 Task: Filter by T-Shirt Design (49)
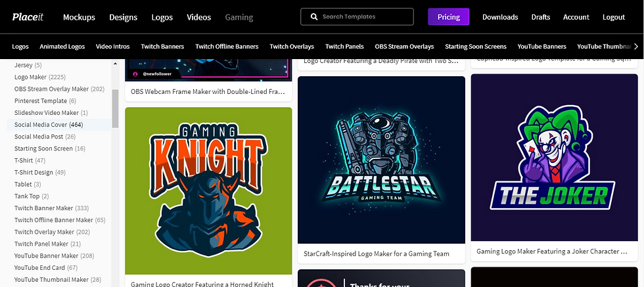click(40, 172)
